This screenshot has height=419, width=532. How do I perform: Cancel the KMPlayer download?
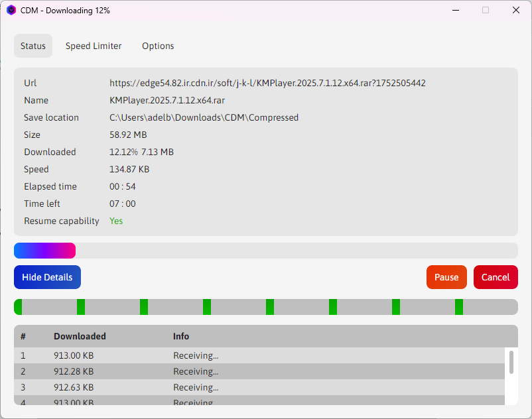pos(496,277)
